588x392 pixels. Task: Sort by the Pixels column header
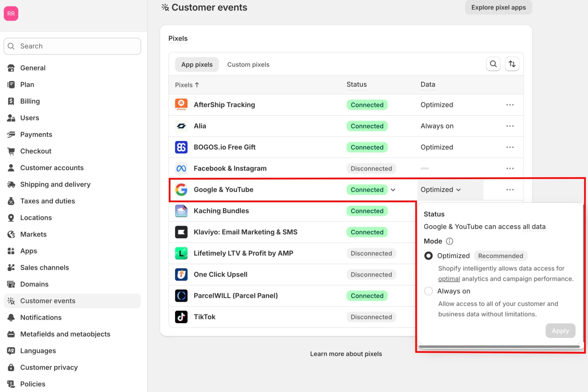pos(187,85)
